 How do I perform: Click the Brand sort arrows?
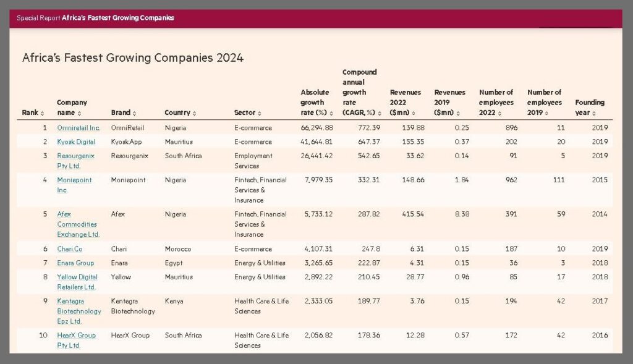tap(134, 113)
